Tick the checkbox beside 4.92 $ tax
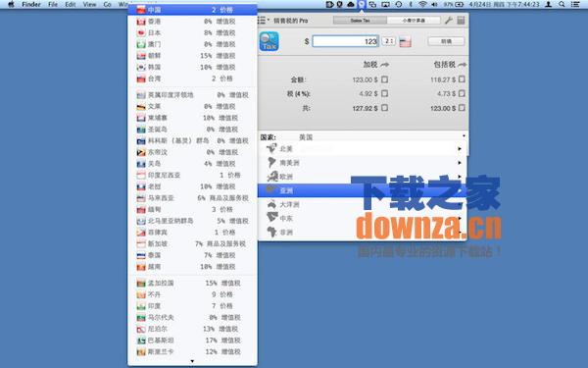Image resolution: width=588 pixels, height=368 pixels. [x=384, y=93]
